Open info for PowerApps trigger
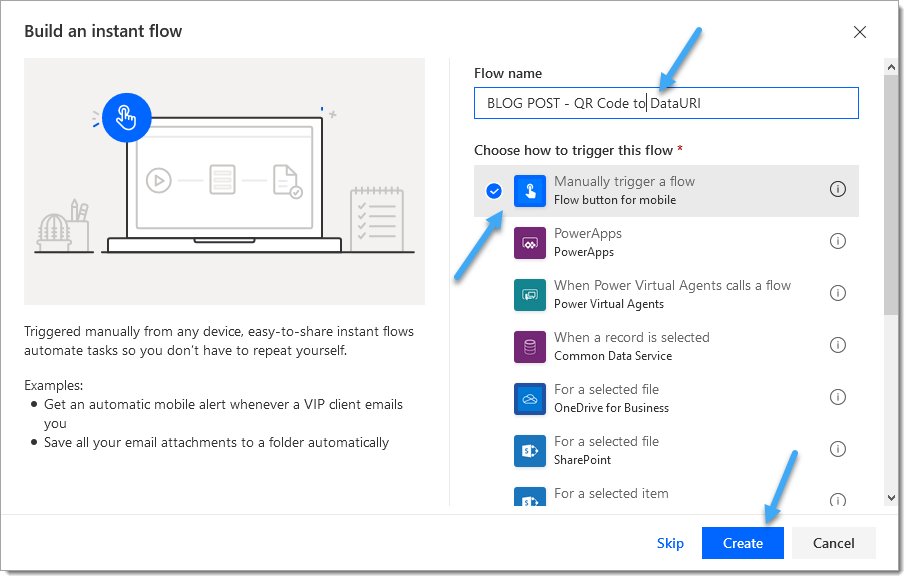The width and height of the screenshot is (909, 581). (838, 241)
